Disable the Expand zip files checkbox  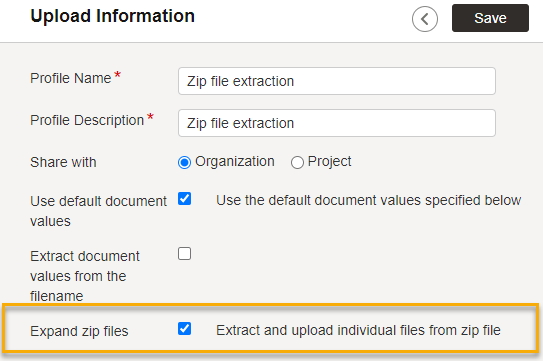pyautogui.click(x=184, y=328)
